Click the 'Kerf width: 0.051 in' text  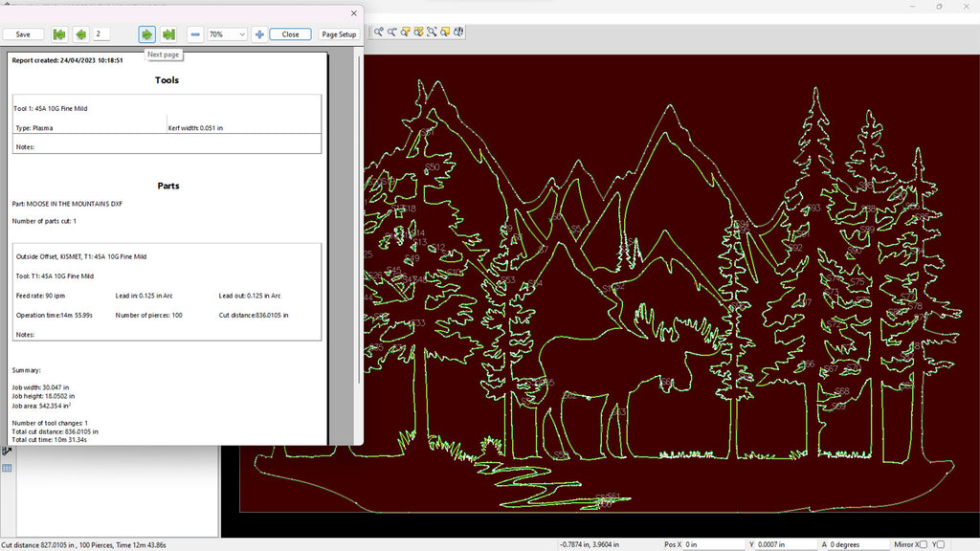click(x=195, y=128)
